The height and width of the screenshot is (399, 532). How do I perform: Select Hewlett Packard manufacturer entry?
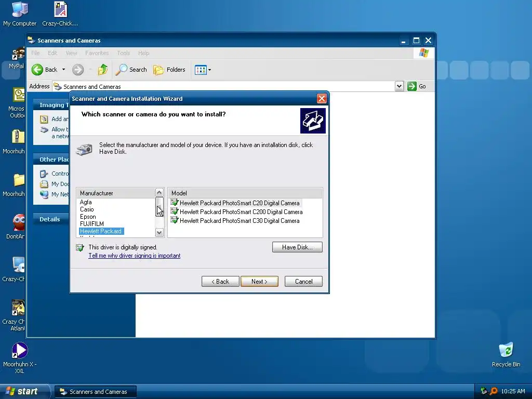point(101,231)
